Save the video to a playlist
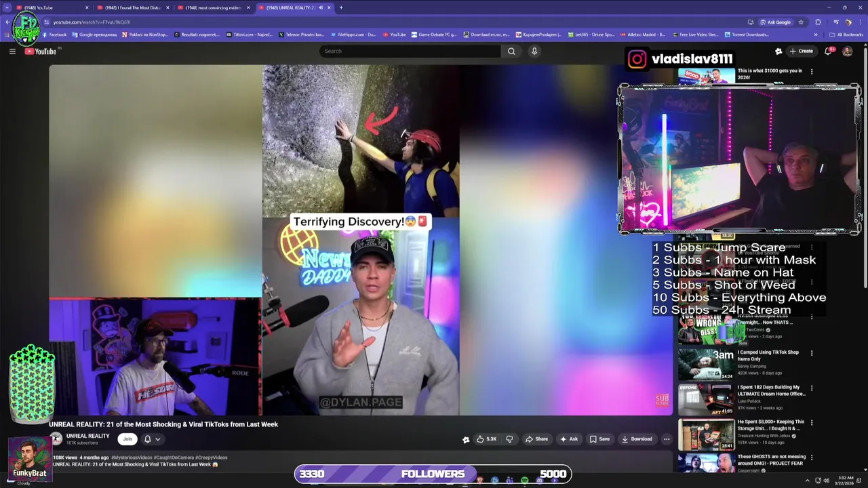868x488 pixels. click(x=599, y=439)
